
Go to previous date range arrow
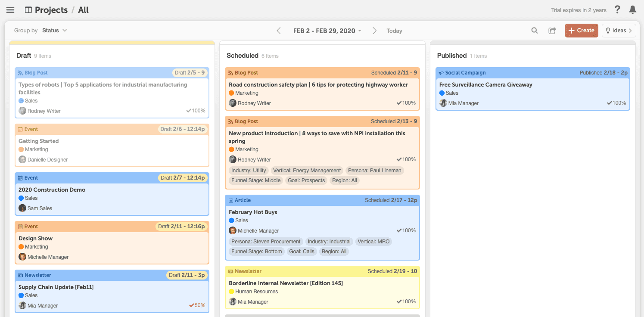279,31
